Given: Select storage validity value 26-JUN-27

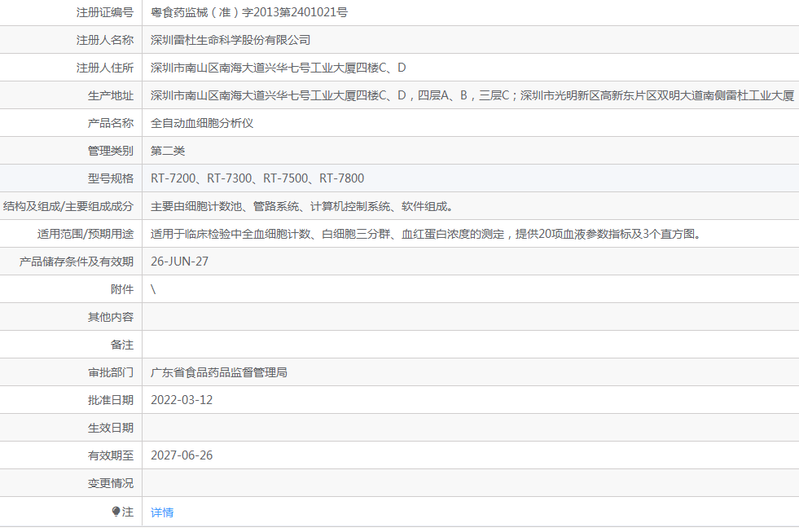Looking at the screenshot, I should tap(180, 262).
